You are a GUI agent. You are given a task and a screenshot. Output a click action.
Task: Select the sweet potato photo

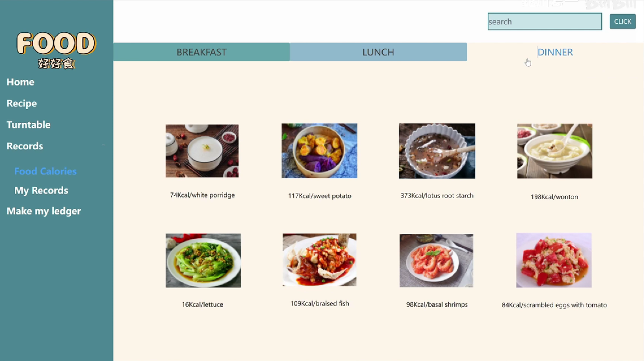coord(319,151)
